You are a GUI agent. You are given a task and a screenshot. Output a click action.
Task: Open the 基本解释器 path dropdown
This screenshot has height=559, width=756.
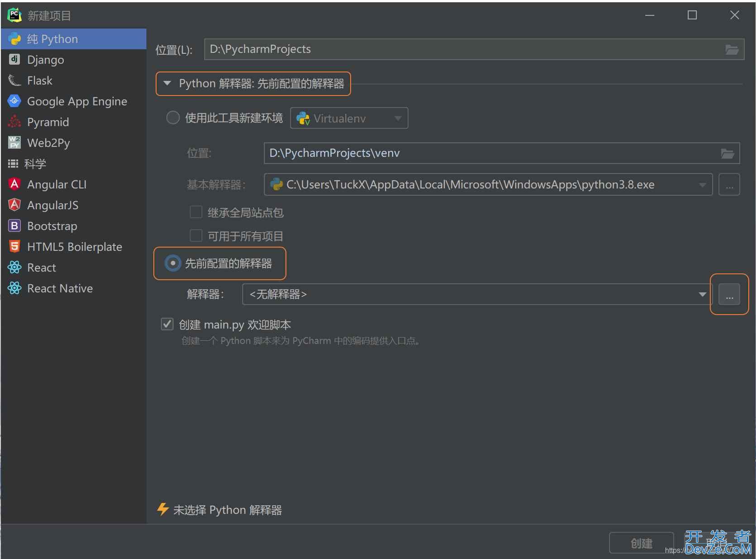pyautogui.click(x=488, y=185)
